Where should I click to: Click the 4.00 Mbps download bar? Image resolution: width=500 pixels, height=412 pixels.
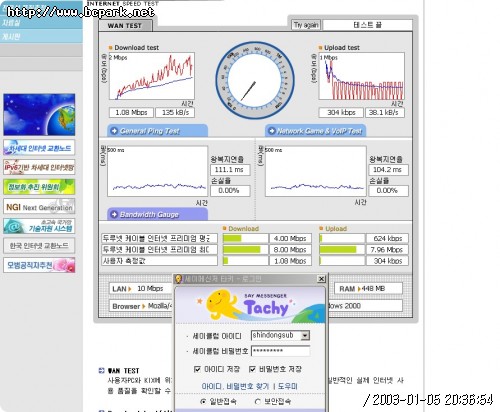(245, 238)
